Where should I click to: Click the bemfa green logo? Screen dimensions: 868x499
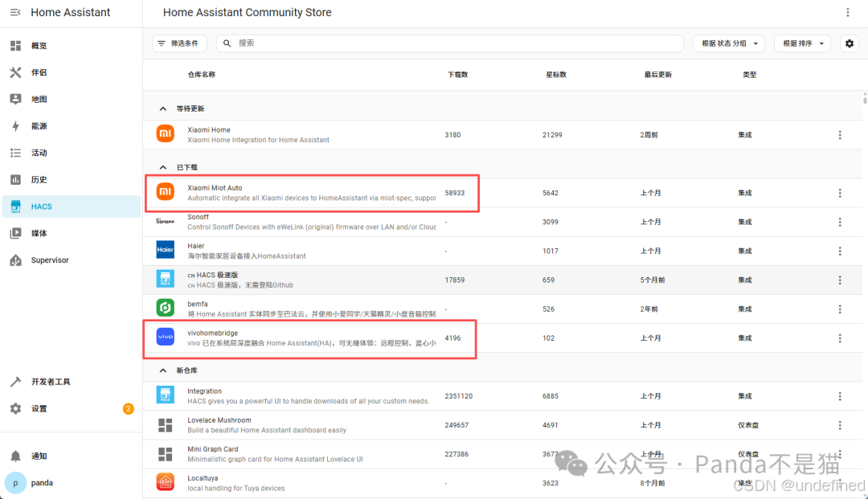pyautogui.click(x=165, y=308)
